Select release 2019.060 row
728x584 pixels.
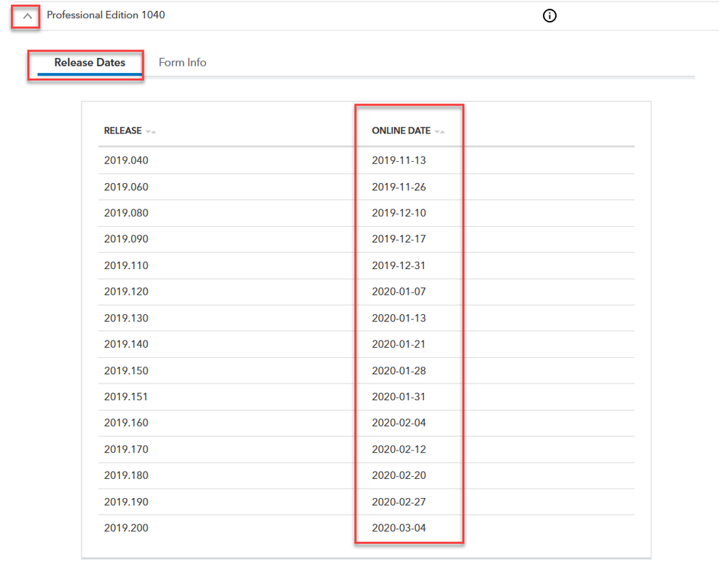126,187
